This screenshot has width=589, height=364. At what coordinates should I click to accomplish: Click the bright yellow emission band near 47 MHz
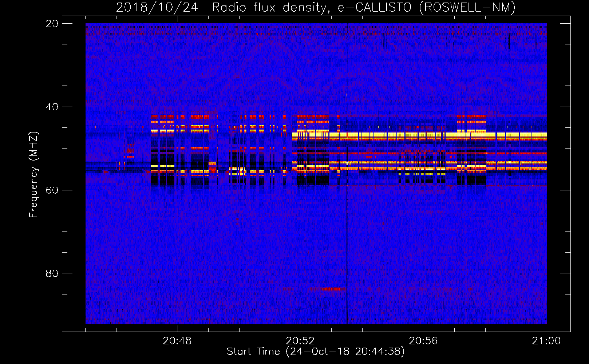coord(419,135)
